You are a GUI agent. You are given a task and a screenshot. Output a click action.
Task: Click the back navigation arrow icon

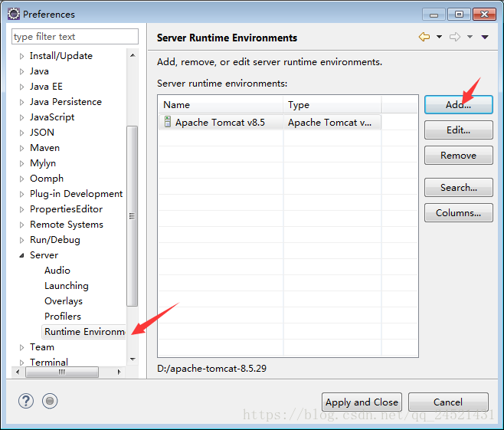424,37
